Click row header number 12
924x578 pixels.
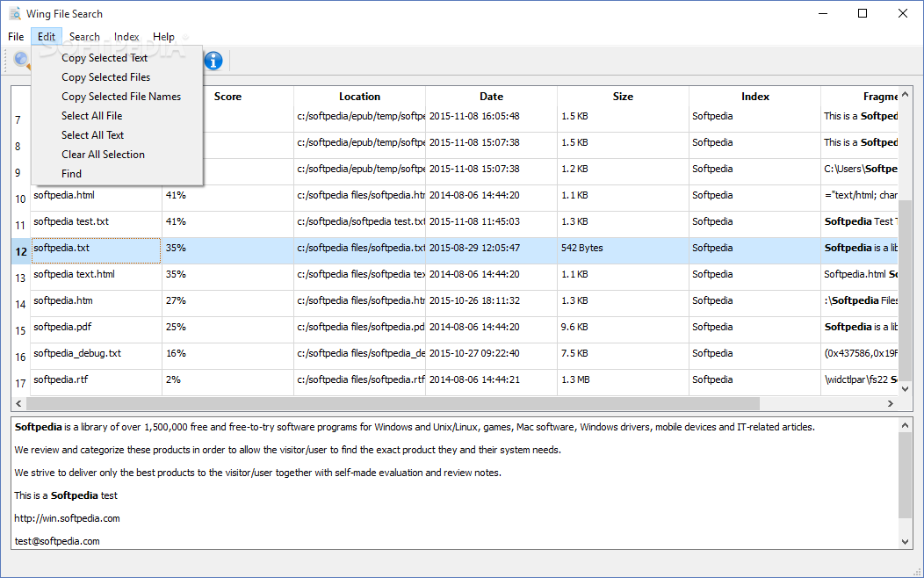pyautogui.click(x=20, y=251)
